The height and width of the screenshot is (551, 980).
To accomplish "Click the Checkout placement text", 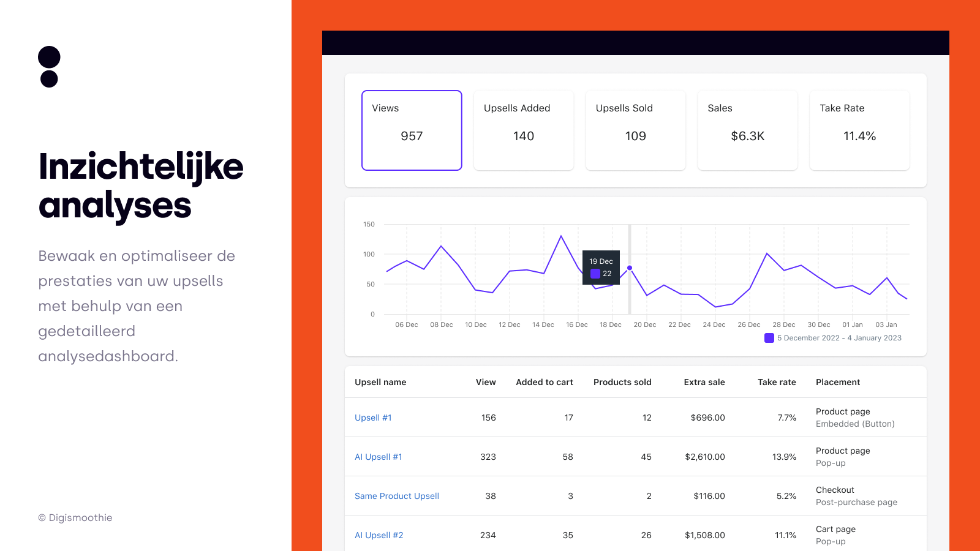I will coord(835,490).
